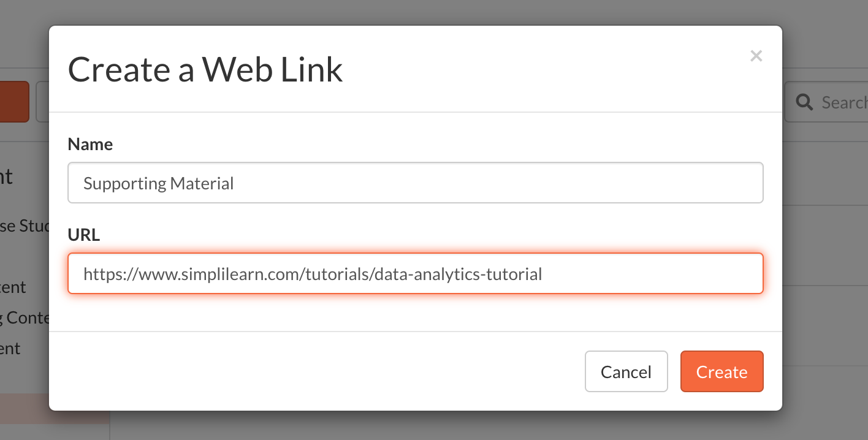The image size is (868, 440).
Task: Click the large sidebar heading ending "nt"
Action: coord(7,176)
